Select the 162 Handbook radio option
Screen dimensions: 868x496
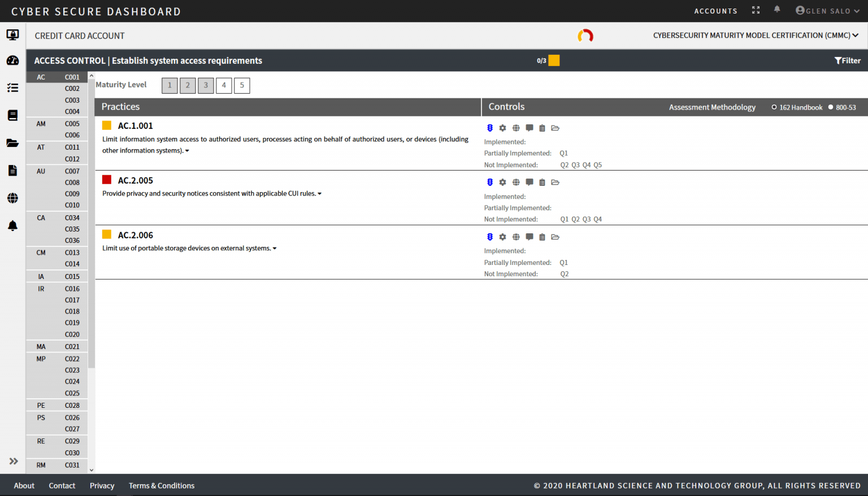coord(774,107)
